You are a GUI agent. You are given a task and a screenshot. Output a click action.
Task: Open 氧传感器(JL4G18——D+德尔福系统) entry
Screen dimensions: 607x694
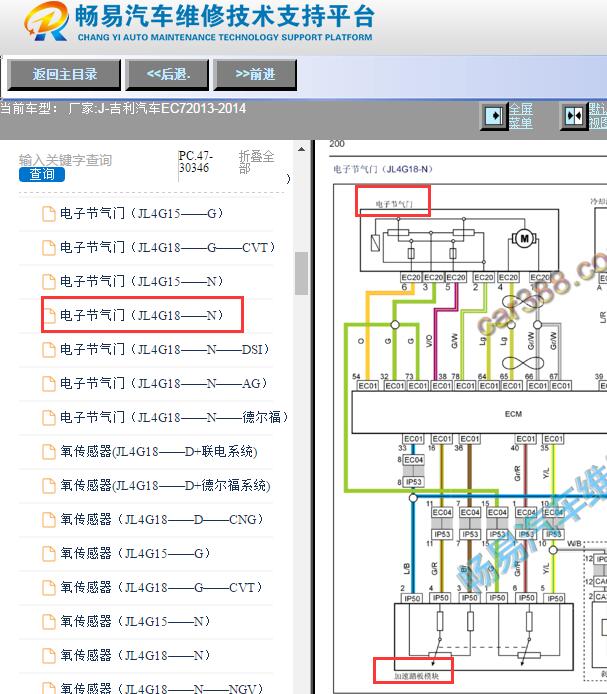click(165, 486)
